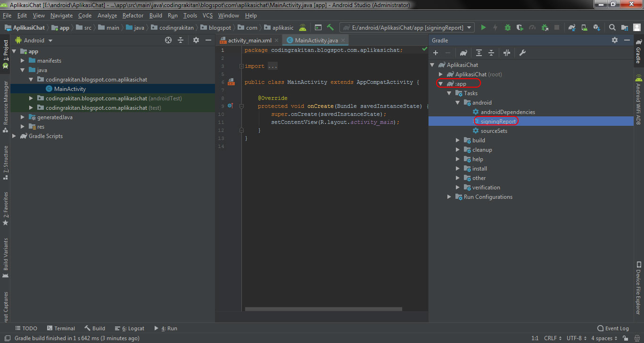Click the user account avatar icon
Screen dimensions: 644x343
click(x=636, y=28)
